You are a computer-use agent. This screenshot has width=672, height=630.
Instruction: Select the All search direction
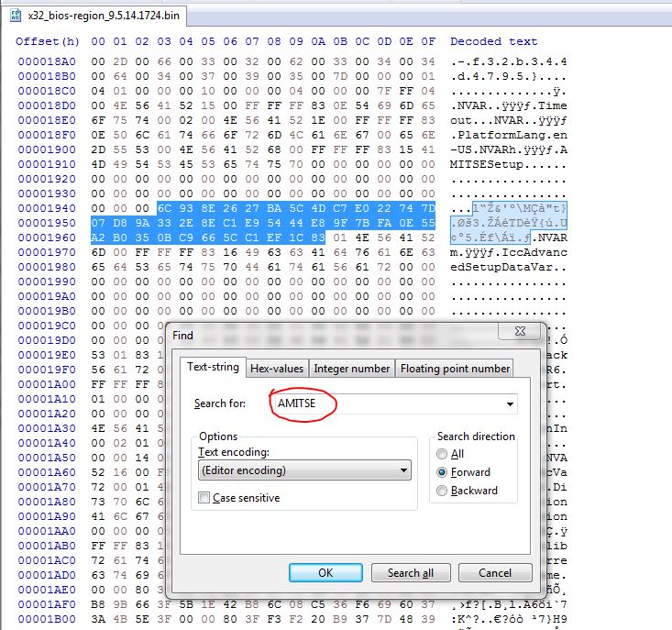pos(441,454)
